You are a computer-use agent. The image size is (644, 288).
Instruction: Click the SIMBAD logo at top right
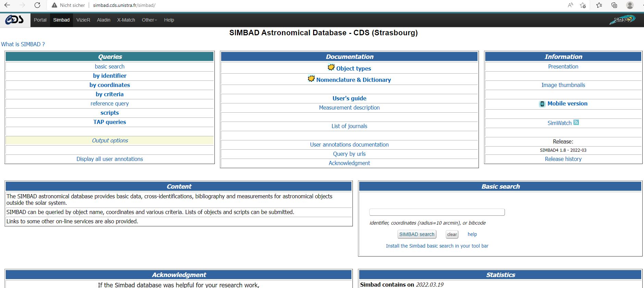[622, 20]
